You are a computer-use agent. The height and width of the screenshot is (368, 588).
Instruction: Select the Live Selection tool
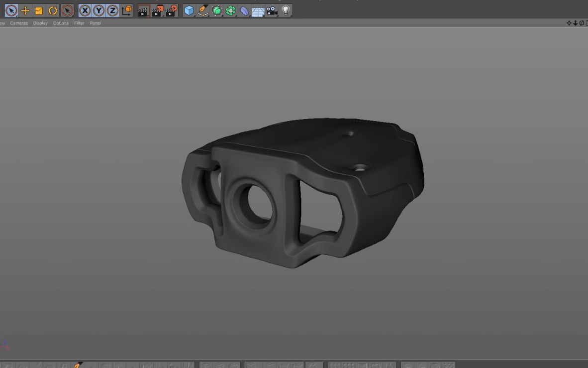pos(11,10)
